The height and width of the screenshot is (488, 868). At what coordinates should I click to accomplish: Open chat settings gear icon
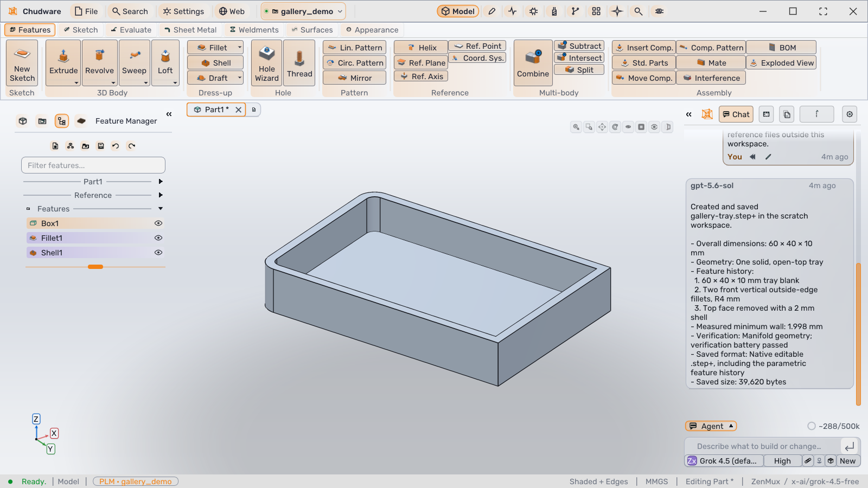[850, 114]
